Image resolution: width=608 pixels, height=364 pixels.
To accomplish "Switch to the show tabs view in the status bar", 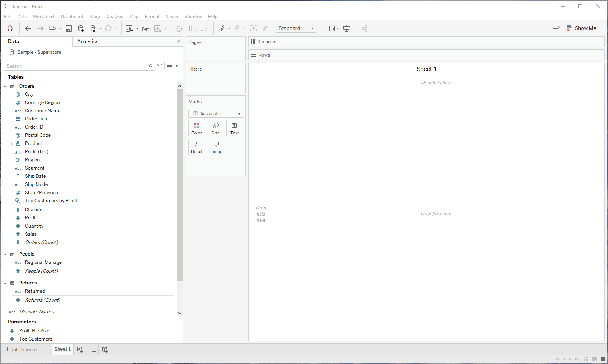I will 603,359.
